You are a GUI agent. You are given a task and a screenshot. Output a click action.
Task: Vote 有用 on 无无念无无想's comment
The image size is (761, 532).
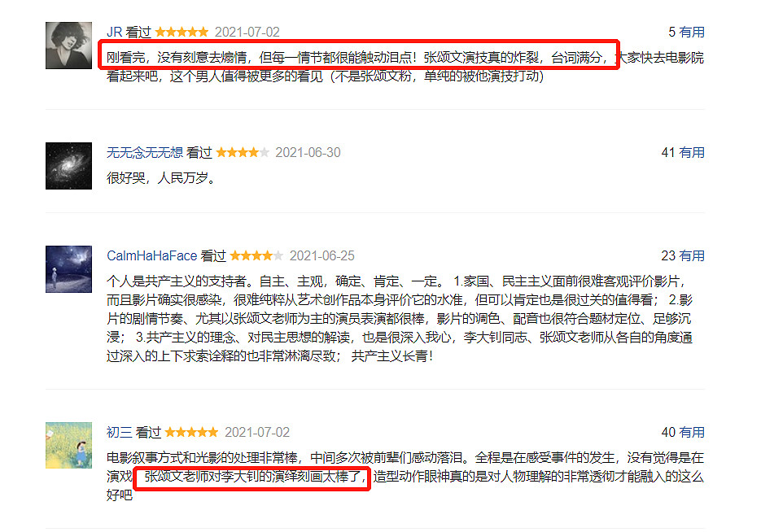pos(692,153)
